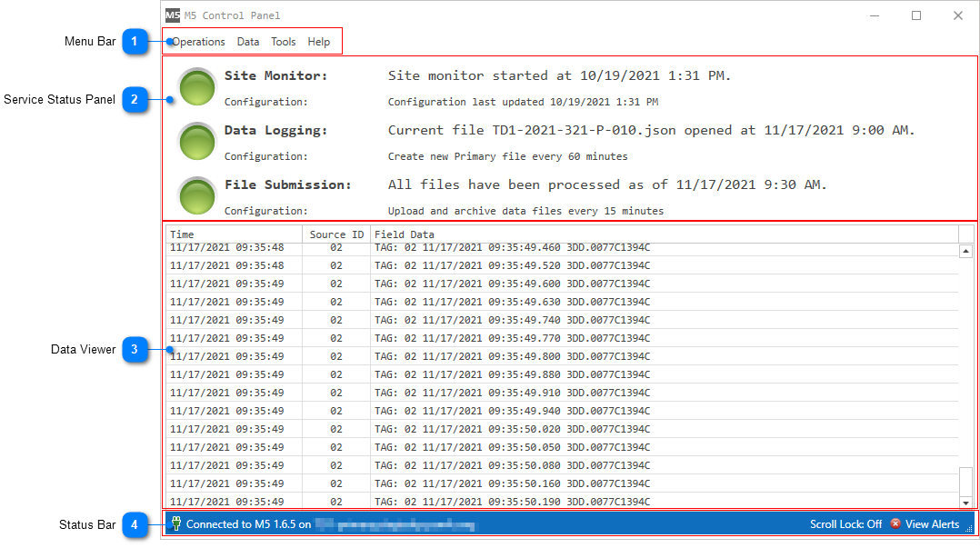Minimize the M5 Control Panel window
Image resolution: width=980 pixels, height=548 pixels.
tap(875, 15)
